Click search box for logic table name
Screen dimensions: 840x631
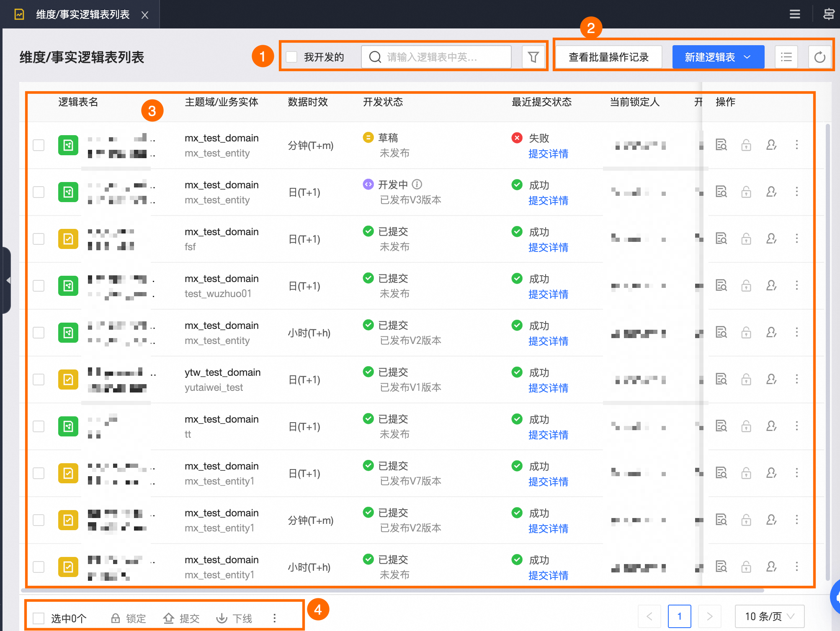436,57
